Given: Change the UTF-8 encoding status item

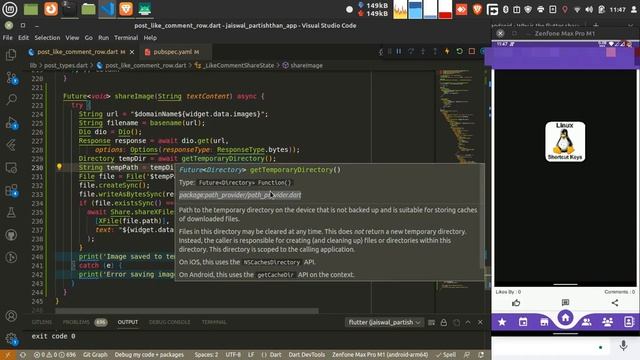Looking at the screenshot, I should pos(233,355).
